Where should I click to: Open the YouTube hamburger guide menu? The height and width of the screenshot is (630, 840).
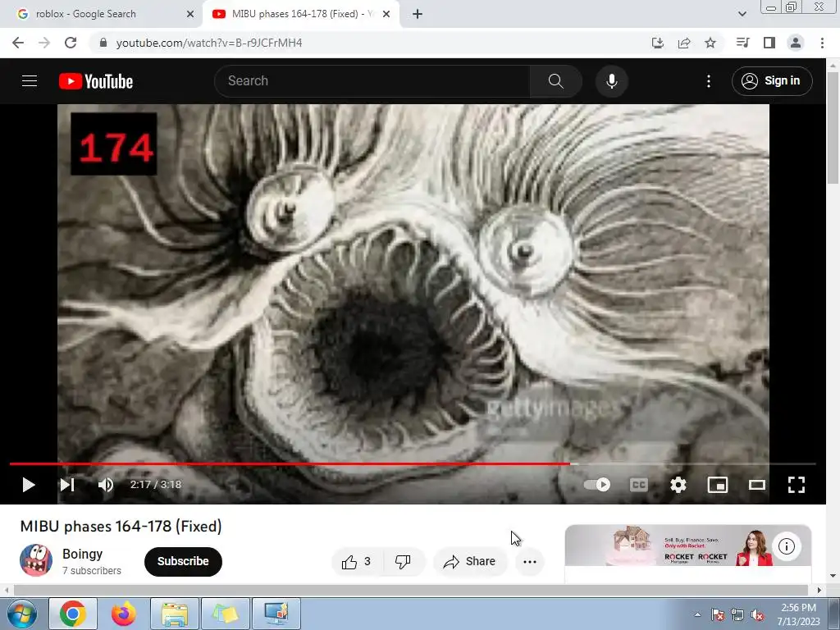pyautogui.click(x=30, y=81)
